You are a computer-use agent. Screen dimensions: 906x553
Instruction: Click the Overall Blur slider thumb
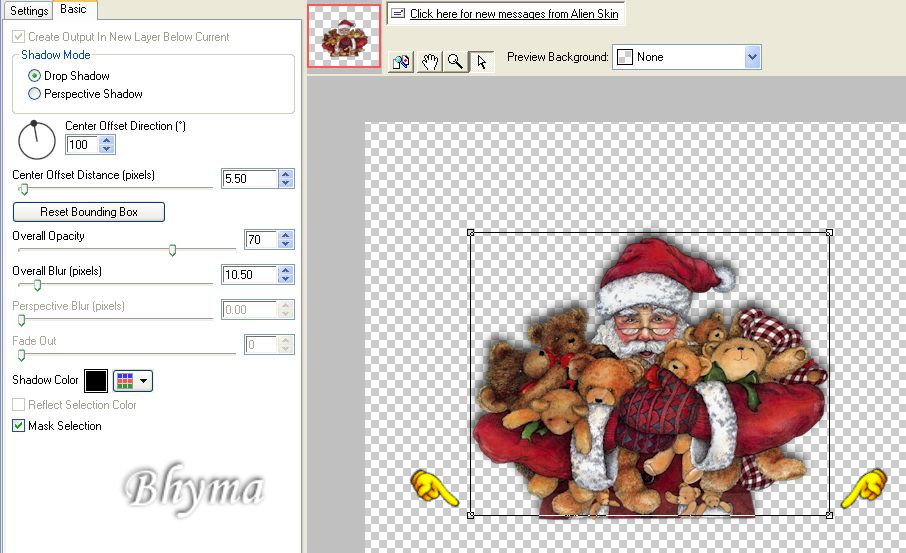(x=38, y=285)
